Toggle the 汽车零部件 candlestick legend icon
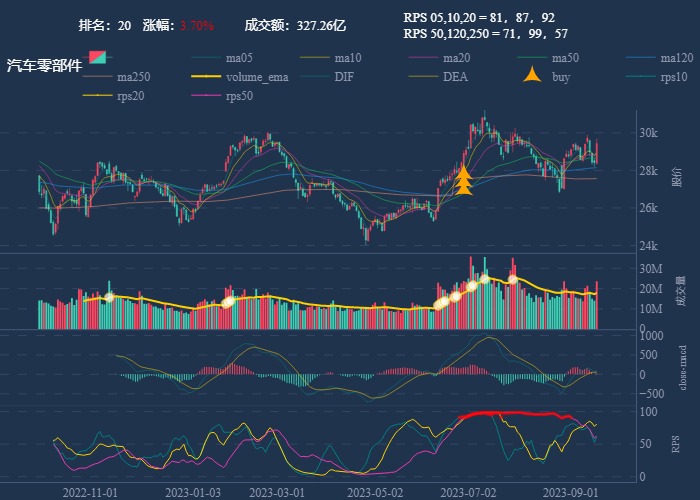The height and width of the screenshot is (500, 700). (x=97, y=58)
